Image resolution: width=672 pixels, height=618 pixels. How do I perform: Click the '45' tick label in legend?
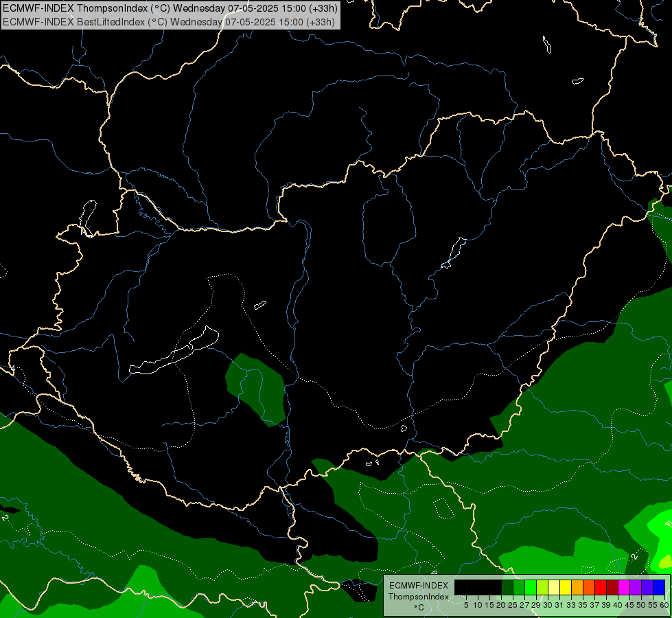pyautogui.click(x=629, y=605)
